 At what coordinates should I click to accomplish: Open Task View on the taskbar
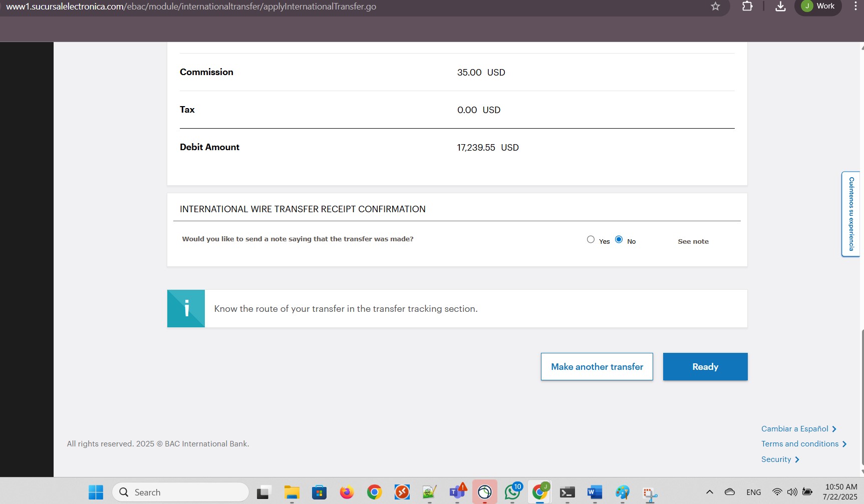pyautogui.click(x=264, y=492)
